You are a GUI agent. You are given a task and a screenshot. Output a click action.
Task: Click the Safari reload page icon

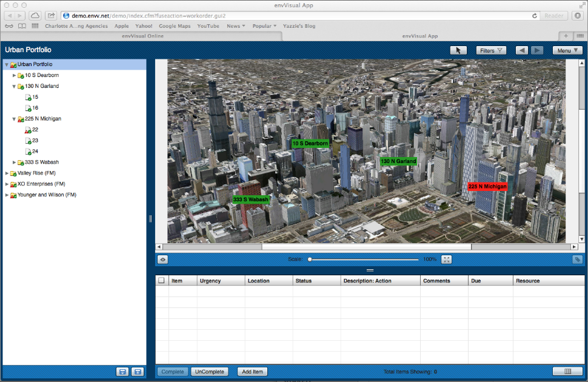[535, 16]
